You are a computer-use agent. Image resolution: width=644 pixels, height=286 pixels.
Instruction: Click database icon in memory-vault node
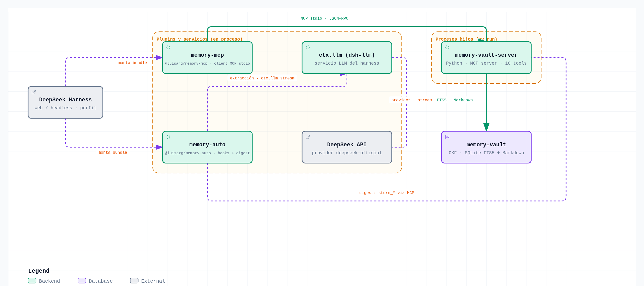447,137
